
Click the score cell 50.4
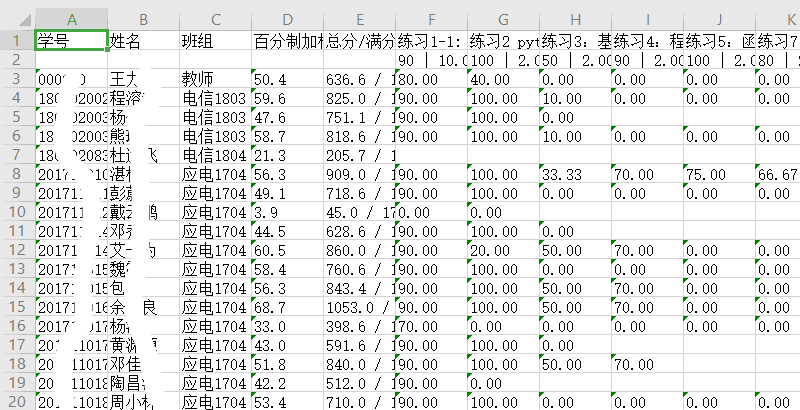click(x=287, y=79)
